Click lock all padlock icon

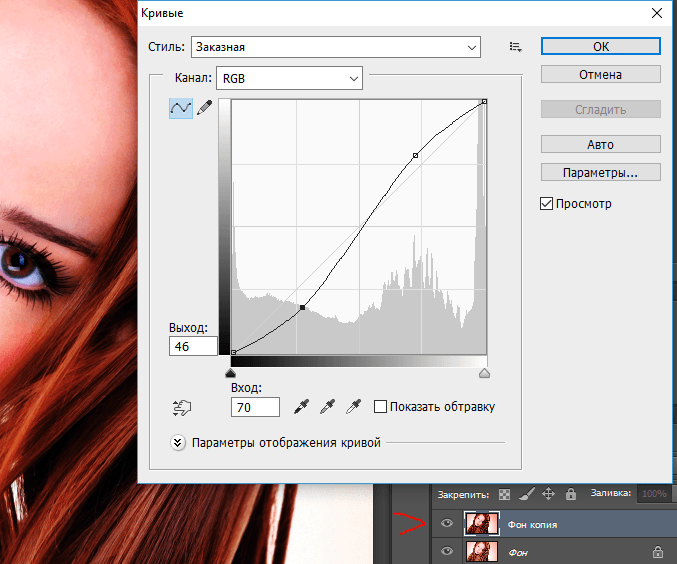(x=571, y=494)
